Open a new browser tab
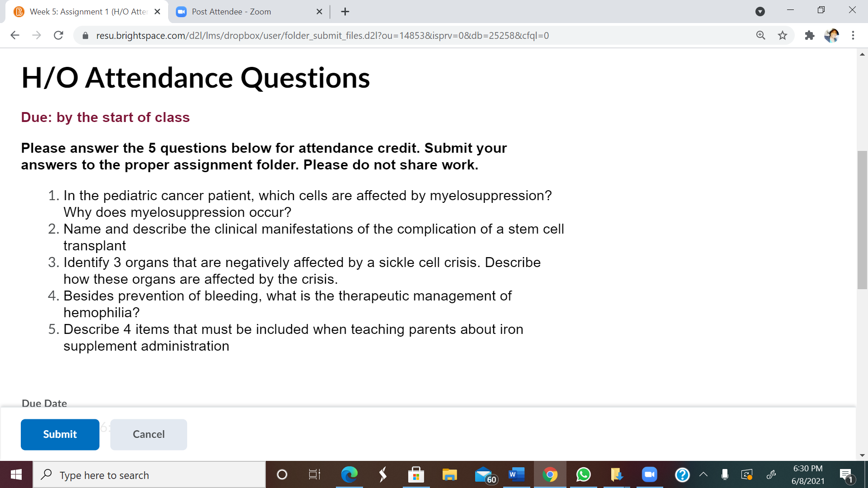The width and height of the screenshot is (868, 488). click(x=345, y=12)
